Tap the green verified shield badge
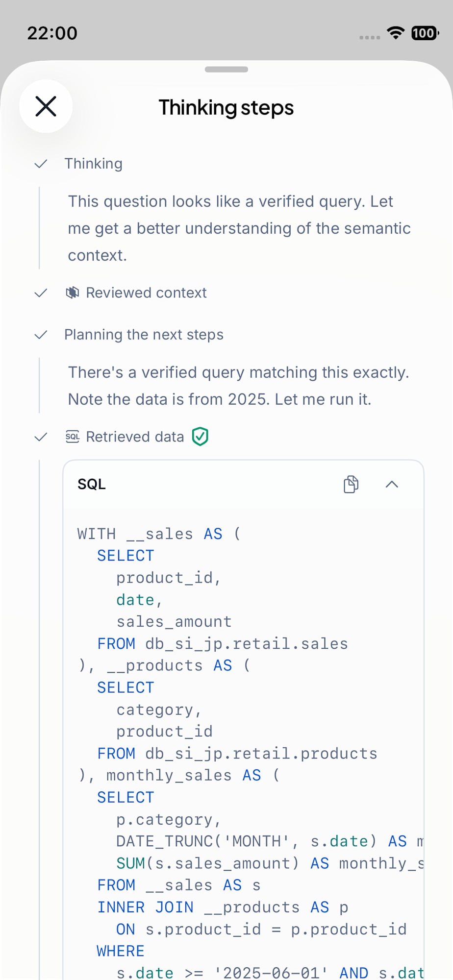This screenshot has width=453, height=980. point(200,436)
